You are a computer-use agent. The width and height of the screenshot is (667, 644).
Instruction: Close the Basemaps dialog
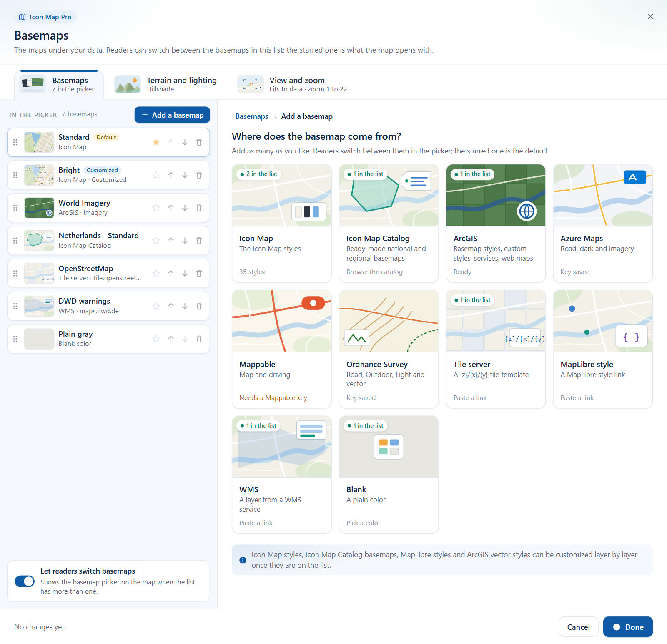pos(650,16)
